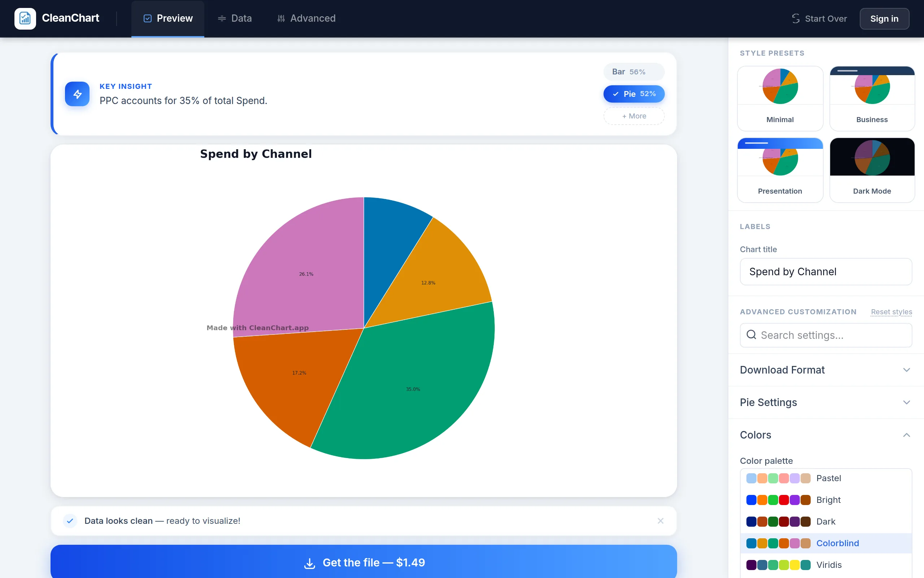Expand the Download Format section
Viewport: 924px width, 578px height.
click(826, 370)
